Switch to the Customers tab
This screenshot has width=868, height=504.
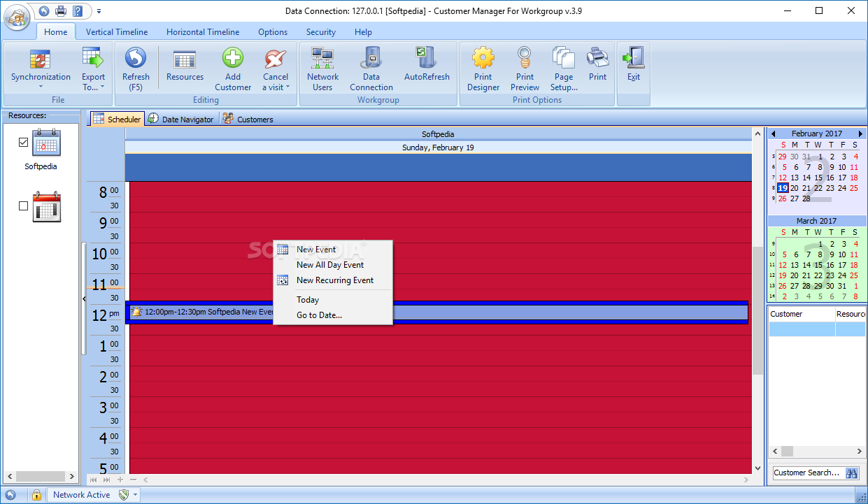248,120
